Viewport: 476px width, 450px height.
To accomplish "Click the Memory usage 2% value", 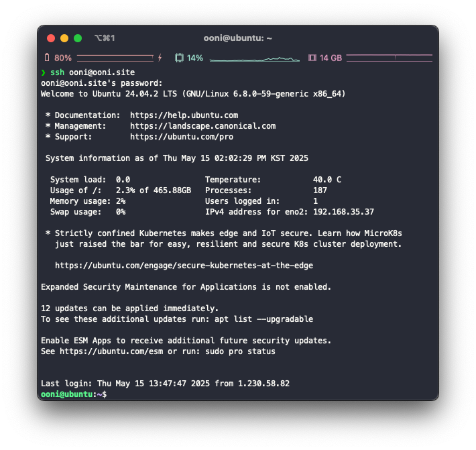I will (121, 201).
